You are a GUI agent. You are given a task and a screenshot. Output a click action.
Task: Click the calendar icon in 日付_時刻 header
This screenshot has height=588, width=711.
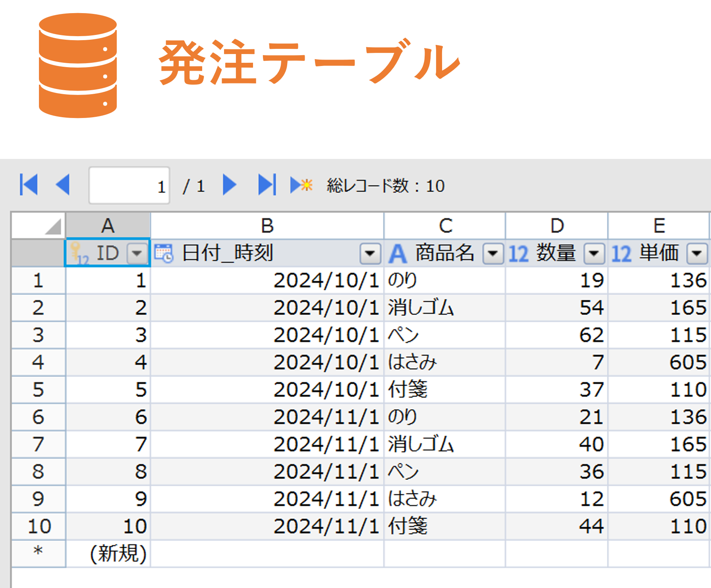(x=164, y=253)
